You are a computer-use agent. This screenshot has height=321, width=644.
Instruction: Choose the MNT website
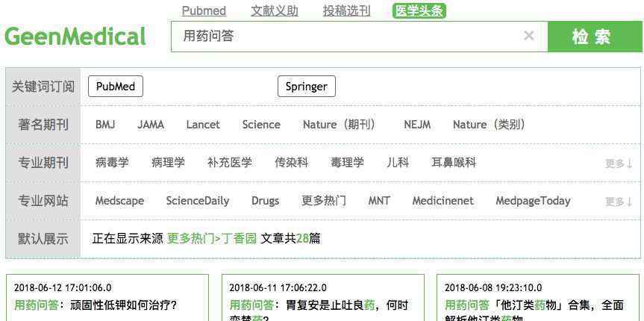tap(379, 201)
